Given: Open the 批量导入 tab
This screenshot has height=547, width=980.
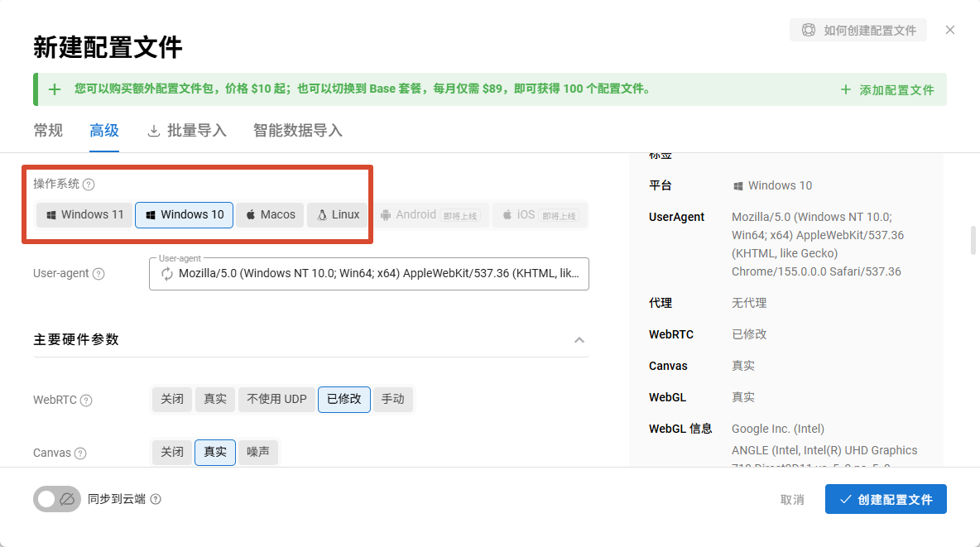Looking at the screenshot, I should [x=187, y=131].
